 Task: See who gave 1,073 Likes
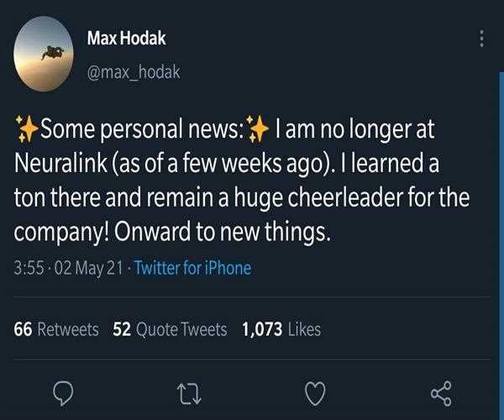click(x=281, y=329)
